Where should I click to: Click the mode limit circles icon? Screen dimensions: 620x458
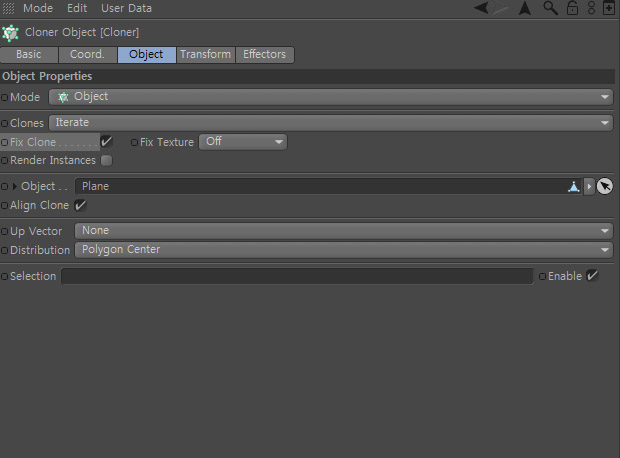(x=591, y=8)
